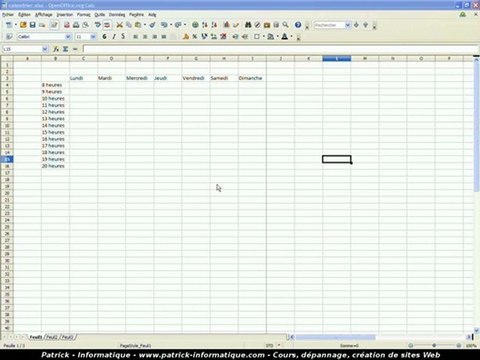Image resolution: width=480 pixels, height=360 pixels.
Task: Select the Feuil1 sheet tab
Action: (x=36, y=337)
